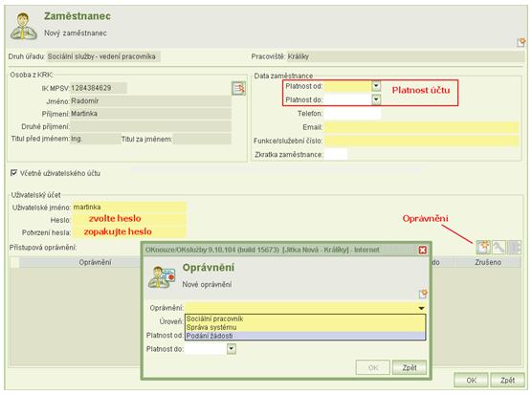Click the main form OK button
This screenshot has height=395, width=532.
click(471, 380)
